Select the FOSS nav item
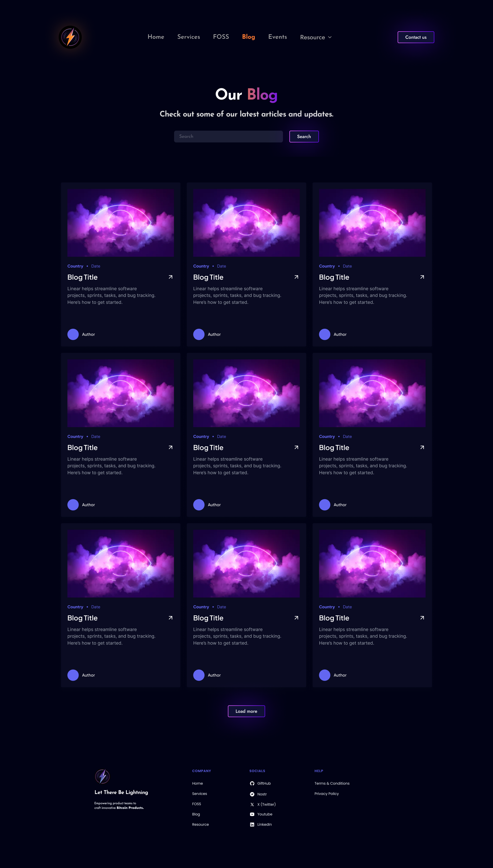The width and height of the screenshot is (493, 868). pos(221,37)
